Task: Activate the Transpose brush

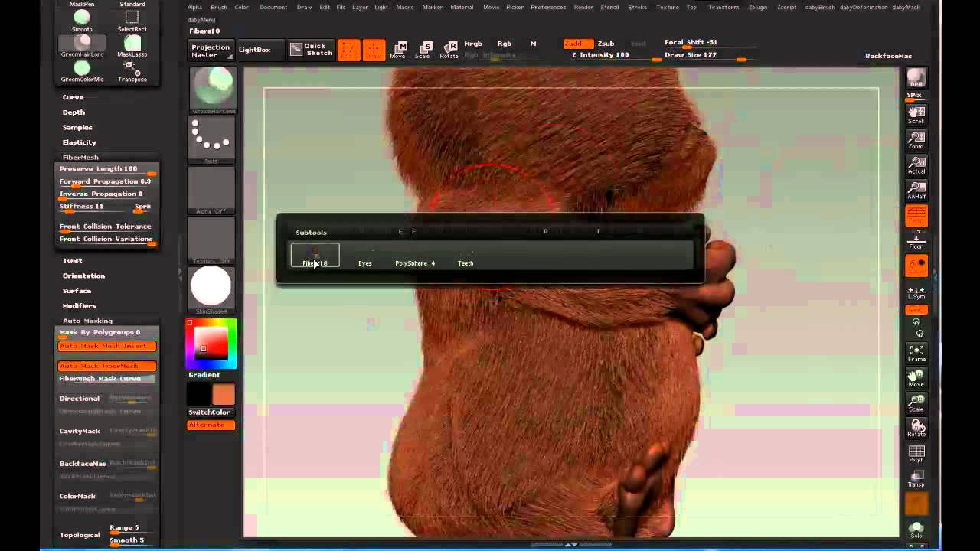Action: 132,72
